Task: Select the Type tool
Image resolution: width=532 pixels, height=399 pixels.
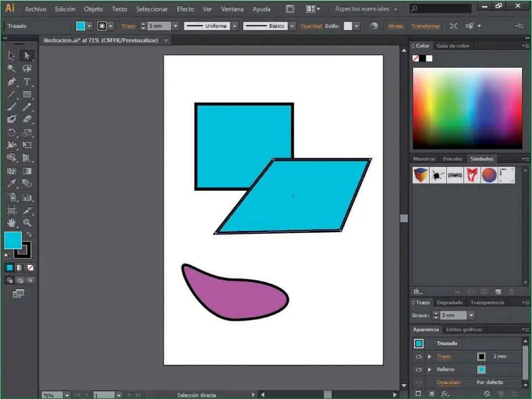Action: click(27, 81)
